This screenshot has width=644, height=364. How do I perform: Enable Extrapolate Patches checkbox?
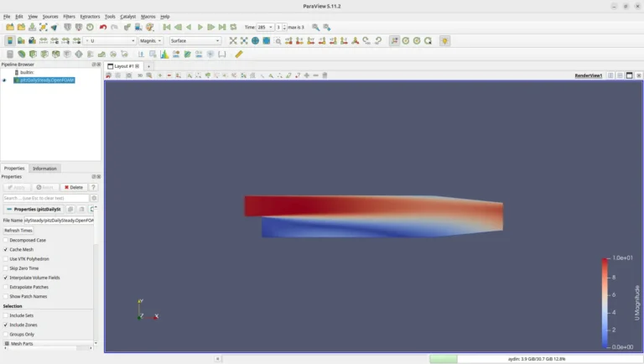pyautogui.click(x=6, y=287)
